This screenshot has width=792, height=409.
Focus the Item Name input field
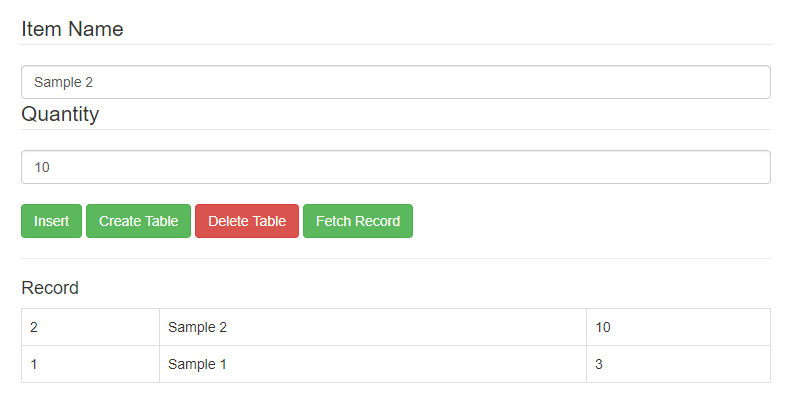coord(395,82)
